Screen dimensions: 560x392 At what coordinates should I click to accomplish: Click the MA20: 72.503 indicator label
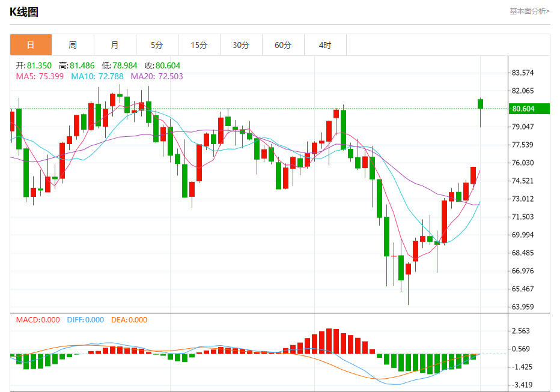click(x=157, y=76)
